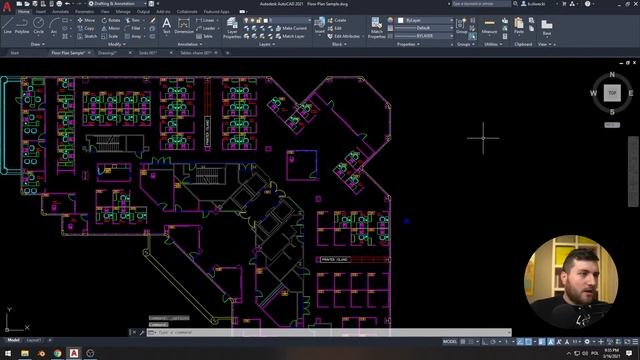Click the keyword search box

(x=481, y=4)
